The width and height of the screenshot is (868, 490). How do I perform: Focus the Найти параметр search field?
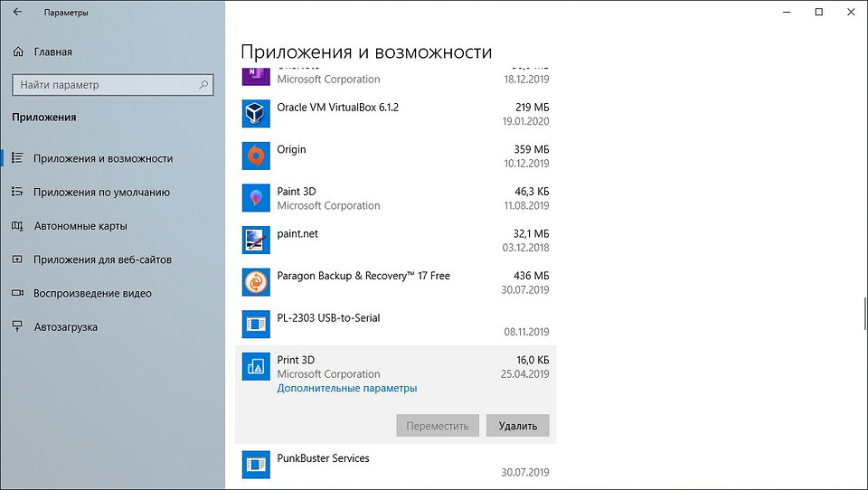[x=112, y=85]
